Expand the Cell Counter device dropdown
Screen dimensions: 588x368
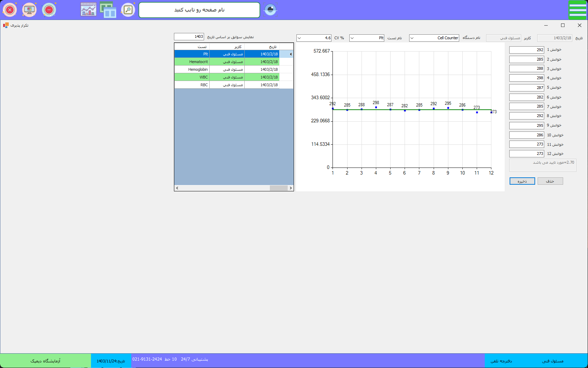point(412,38)
